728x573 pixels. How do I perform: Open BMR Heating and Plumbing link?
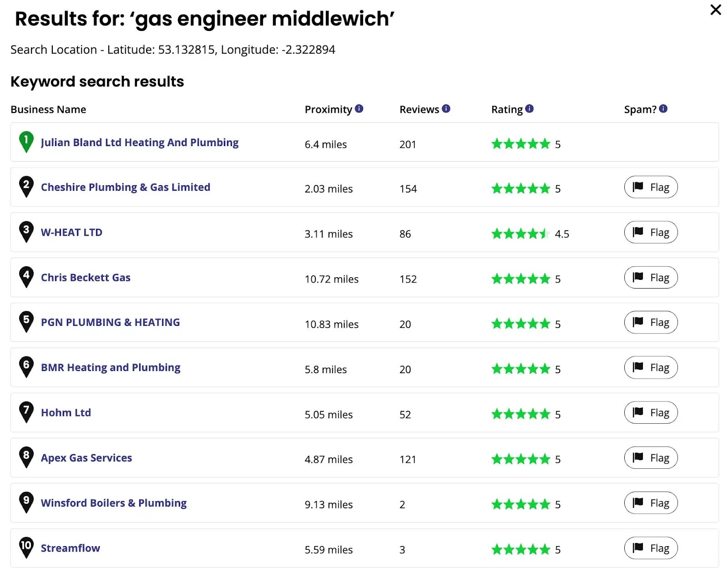click(x=111, y=367)
